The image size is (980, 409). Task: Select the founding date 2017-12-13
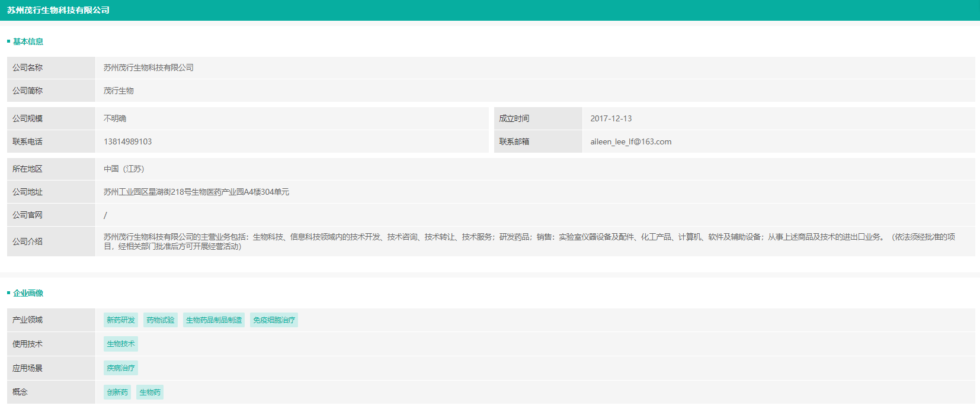[611, 118]
